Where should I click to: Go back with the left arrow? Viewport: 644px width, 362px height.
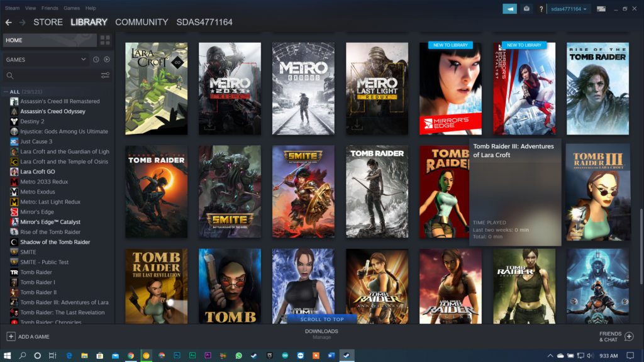[9, 23]
